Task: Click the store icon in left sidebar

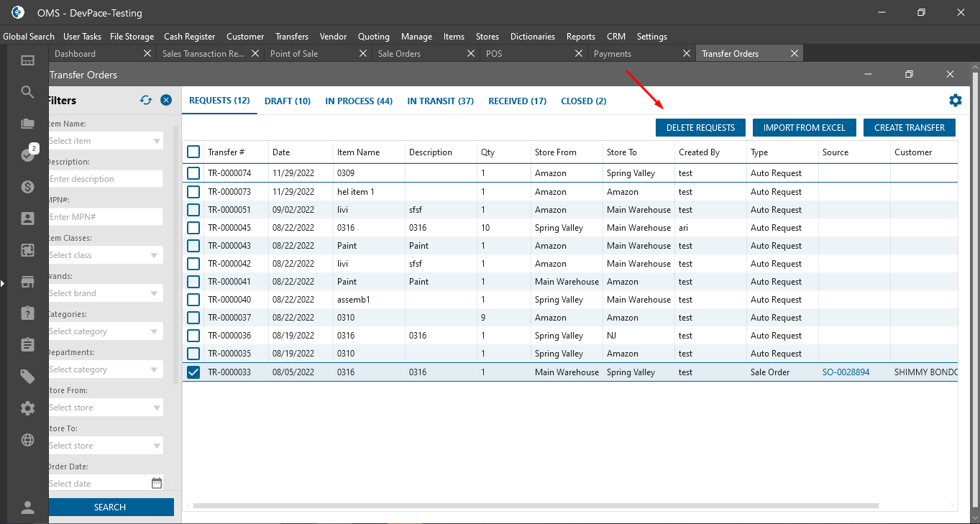Action: 27,282
